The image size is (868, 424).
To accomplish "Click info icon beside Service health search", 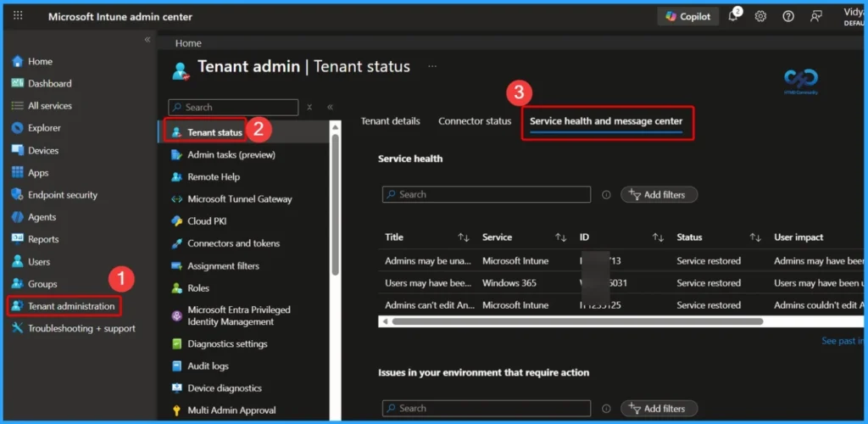I will 606,195.
